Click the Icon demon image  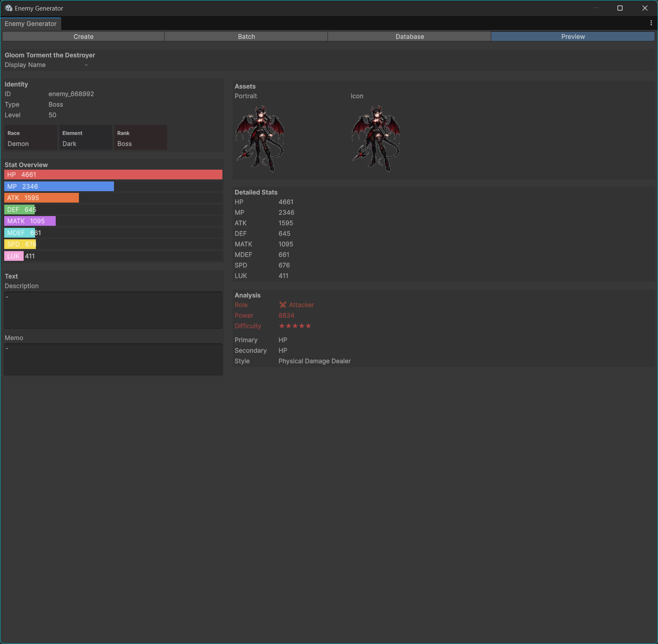pyautogui.click(x=376, y=138)
